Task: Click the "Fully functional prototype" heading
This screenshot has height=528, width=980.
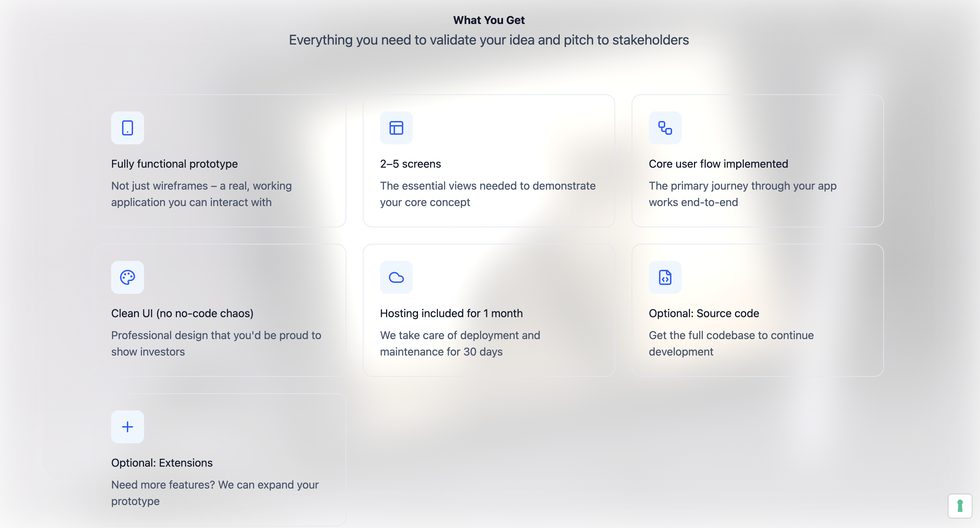Action: (x=174, y=164)
